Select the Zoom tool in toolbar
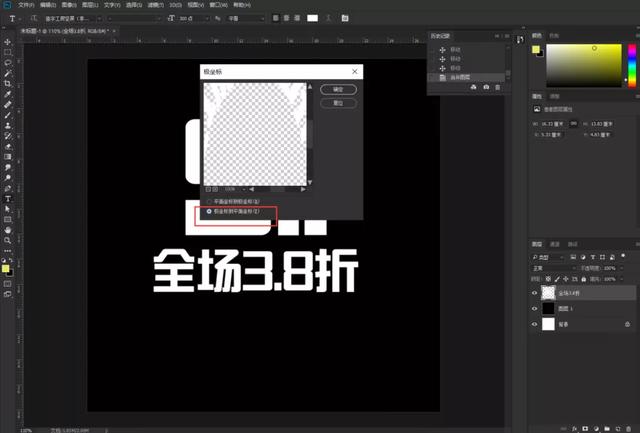 tap(8, 241)
